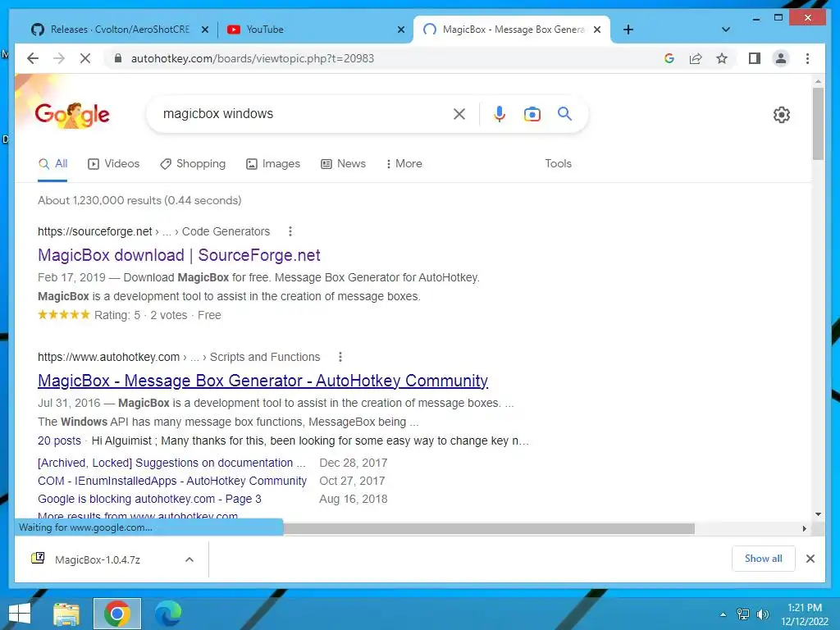Open options for the SourceForge result
The width and height of the screenshot is (840, 630).
[290, 231]
